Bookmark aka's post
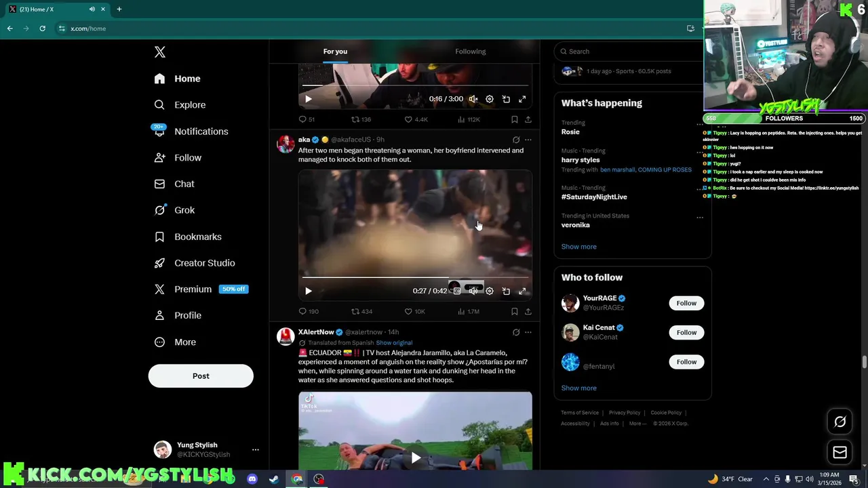This screenshot has width=868, height=488. tap(514, 311)
